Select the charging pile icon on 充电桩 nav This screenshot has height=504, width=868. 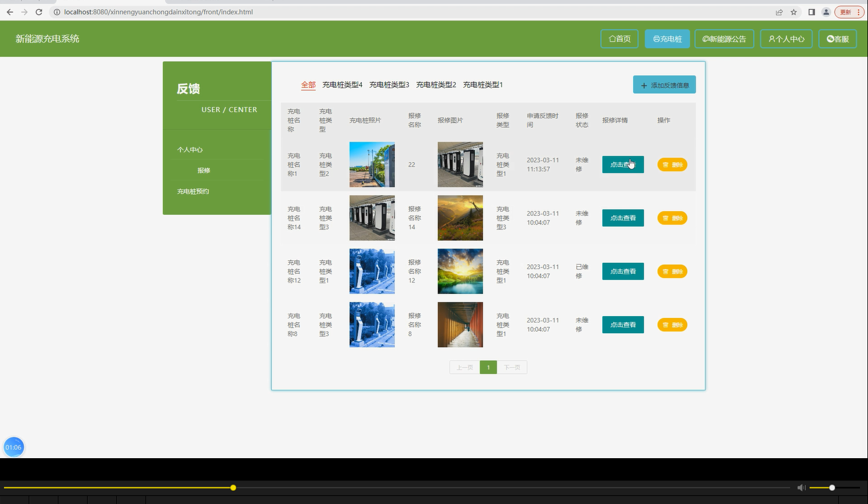657,39
